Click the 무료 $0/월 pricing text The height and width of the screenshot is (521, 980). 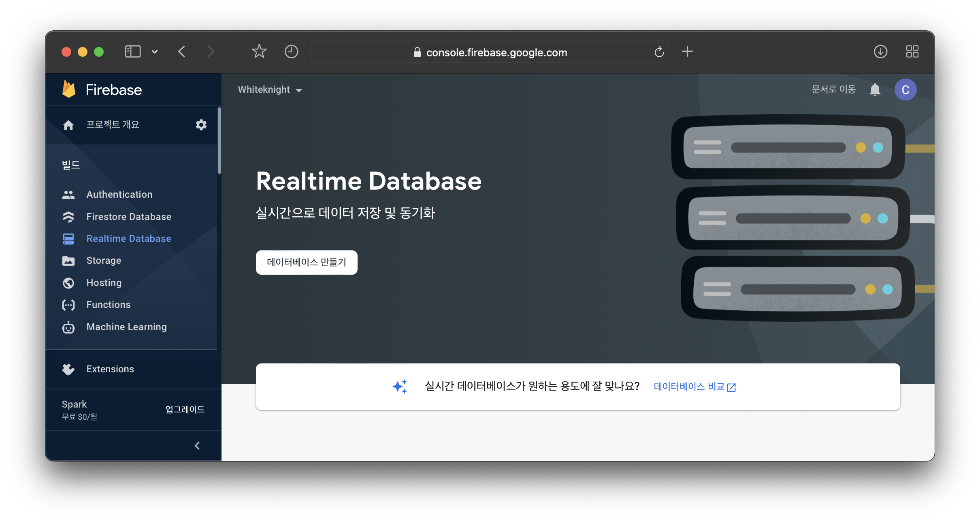tap(79, 416)
